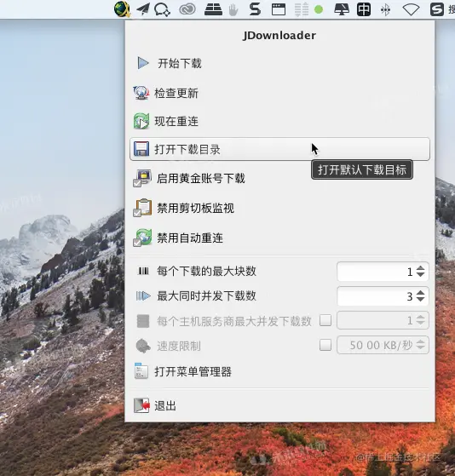
Task: Open 打开菜单管理器 entry
Action: [x=279, y=371]
